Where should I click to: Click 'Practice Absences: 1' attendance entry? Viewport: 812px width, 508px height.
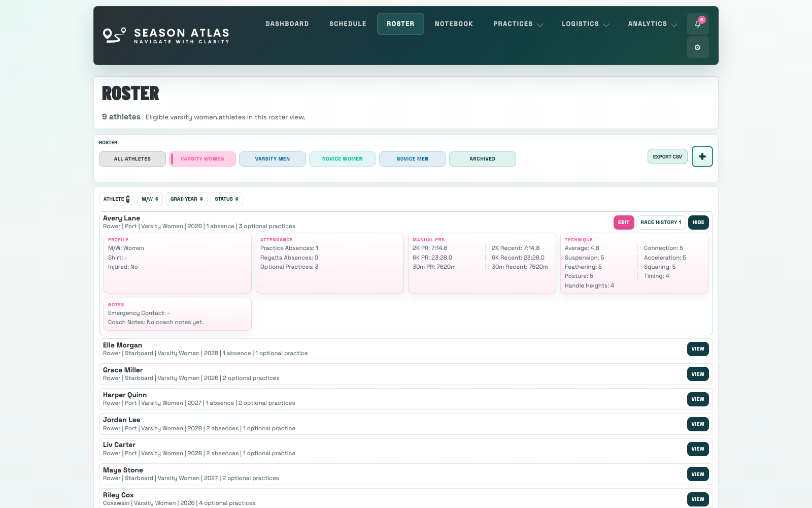click(289, 248)
